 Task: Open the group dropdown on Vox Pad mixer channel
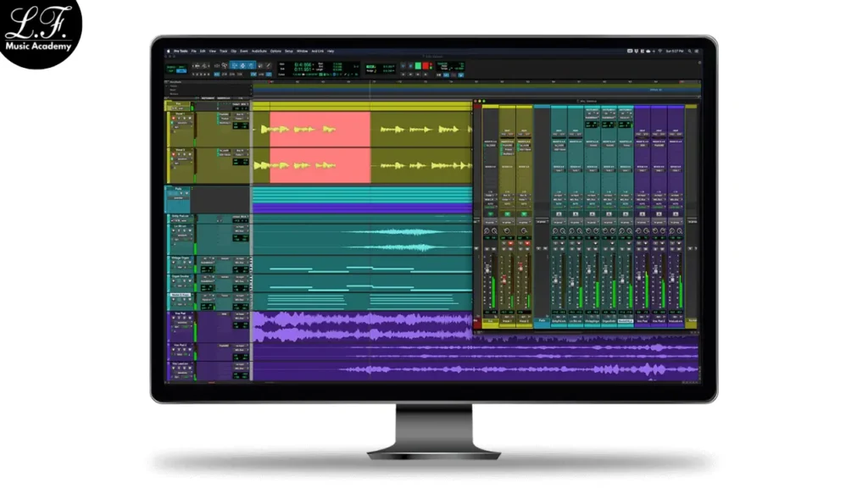[642, 221]
